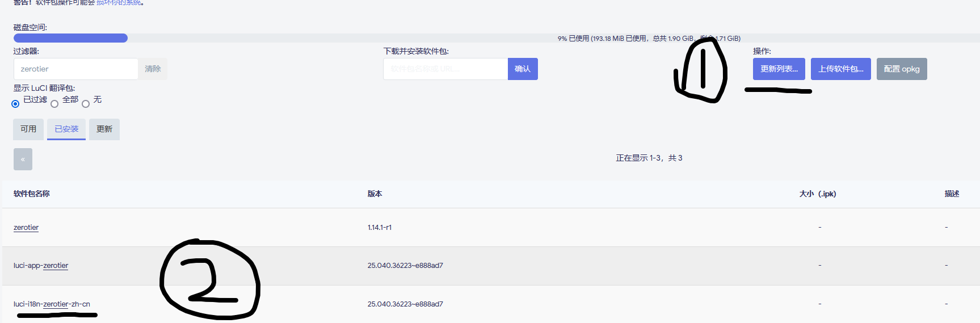This screenshot has height=323, width=980.
Task: Click the luci-app-zerotier version 25.040.36223~e888ad7
Action: 405,265
